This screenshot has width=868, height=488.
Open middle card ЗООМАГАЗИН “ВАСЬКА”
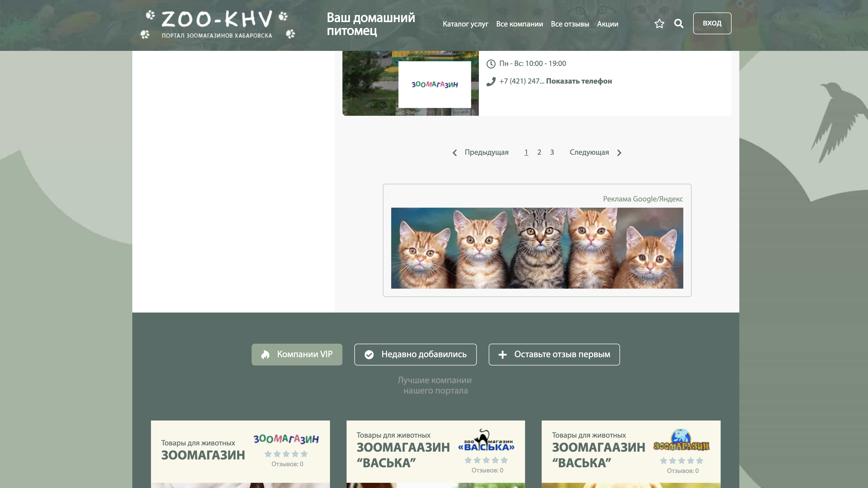coord(403,455)
